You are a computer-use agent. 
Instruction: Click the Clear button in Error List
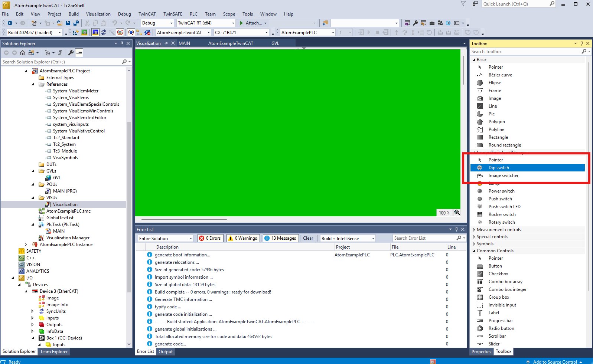(x=308, y=238)
